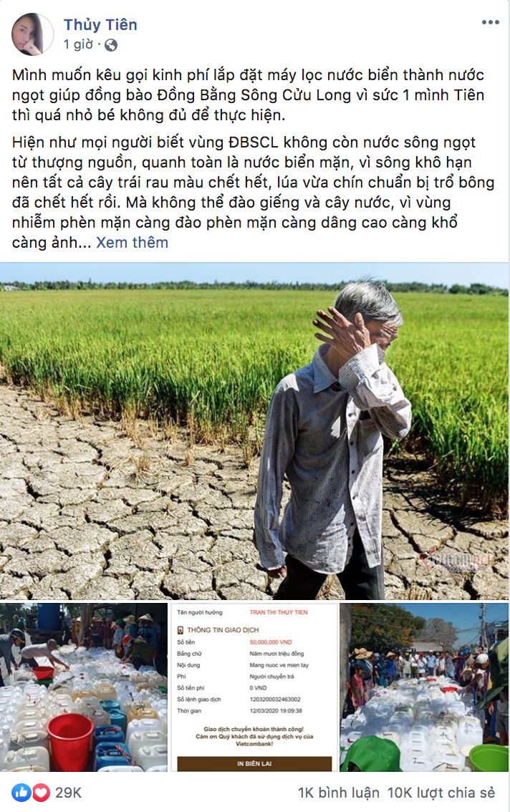Screen dimensions: 510x812
Task: Open the 1 giờ timestamp link
Action: click(78, 44)
